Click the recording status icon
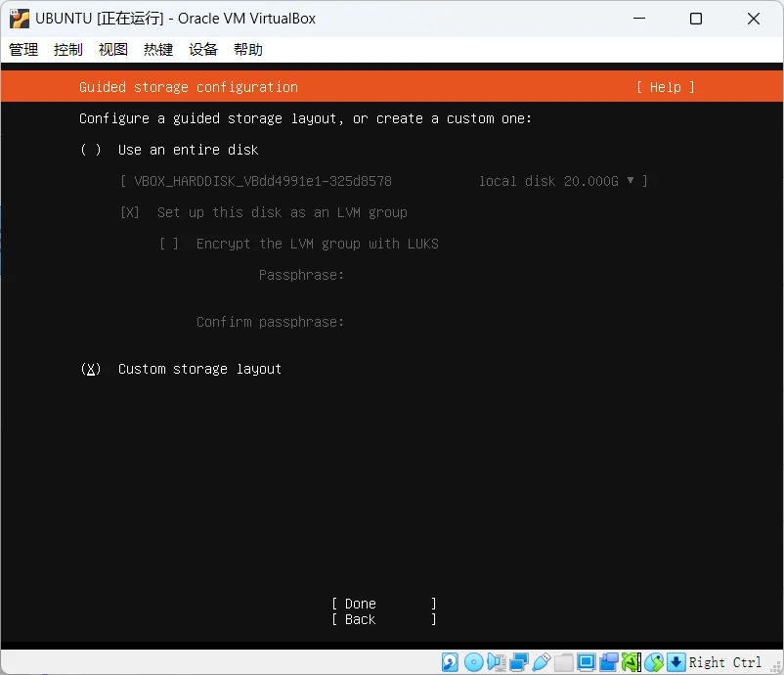 pyautogui.click(x=609, y=662)
